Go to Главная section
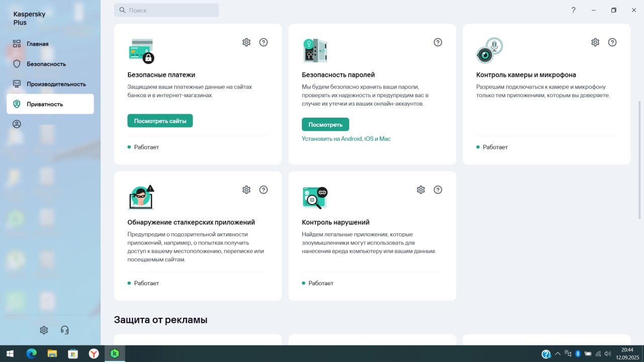This screenshot has width=644, height=362. click(38, 44)
